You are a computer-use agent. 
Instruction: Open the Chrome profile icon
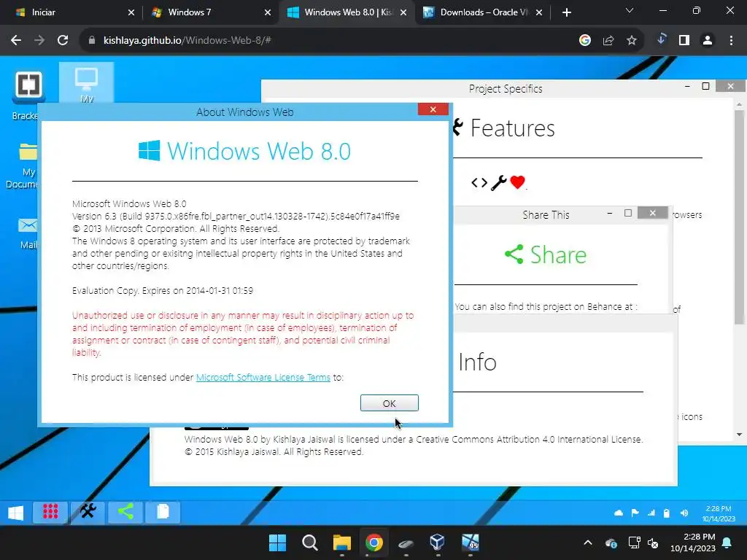(708, 41)
